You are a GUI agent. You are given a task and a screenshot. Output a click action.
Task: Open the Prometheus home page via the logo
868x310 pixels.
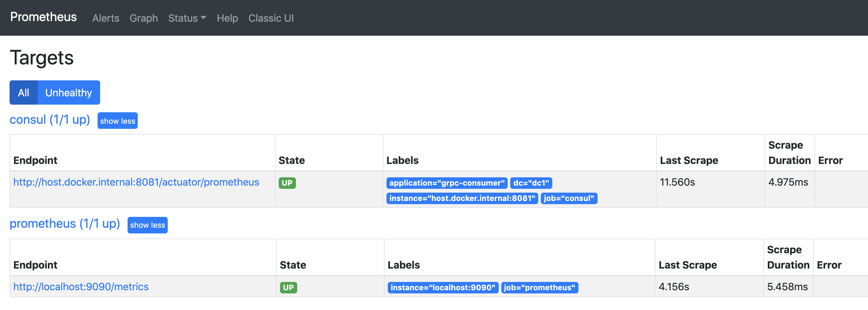coord(43,17)
